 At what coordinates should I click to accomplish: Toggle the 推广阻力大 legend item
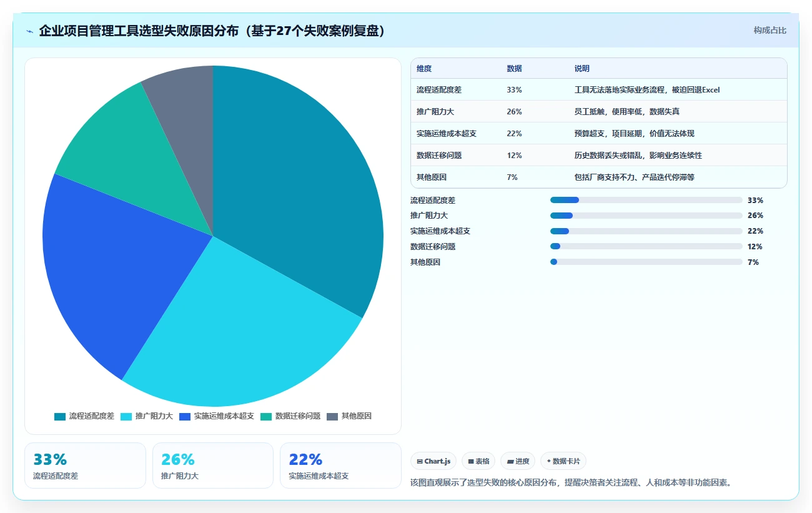point(146,416)
